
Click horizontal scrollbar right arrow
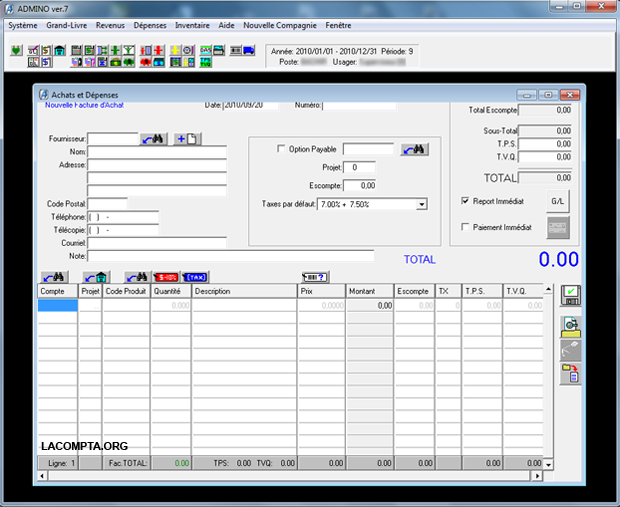point(537,476)
